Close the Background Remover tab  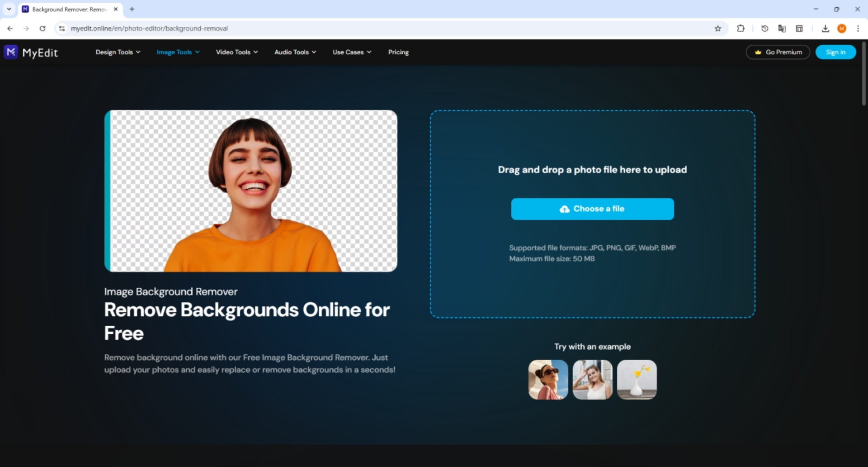point(116,9)
